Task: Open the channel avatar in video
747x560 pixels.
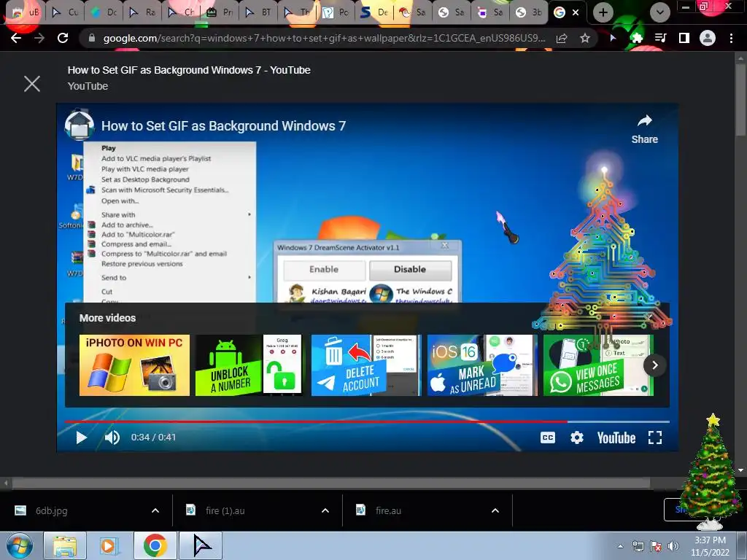Action: (79, 125)
